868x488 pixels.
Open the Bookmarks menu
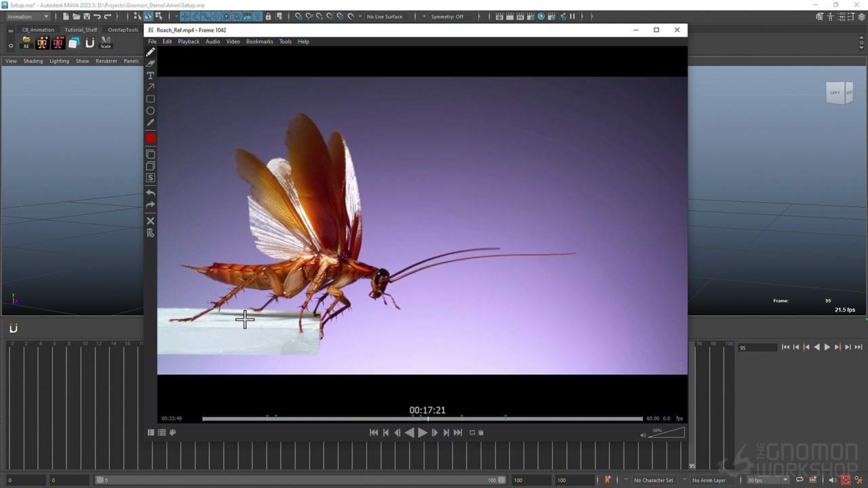[259, 41]
